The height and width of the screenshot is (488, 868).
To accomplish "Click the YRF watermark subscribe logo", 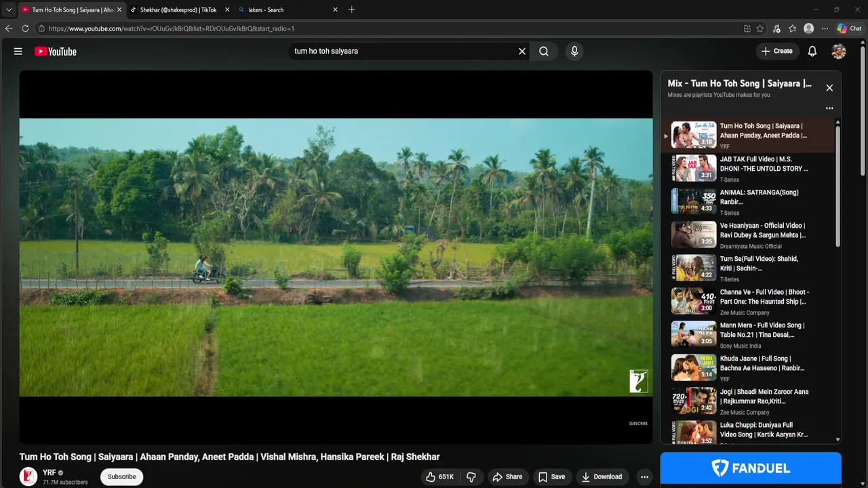I will pyautogui.click(x=638, y=381).
